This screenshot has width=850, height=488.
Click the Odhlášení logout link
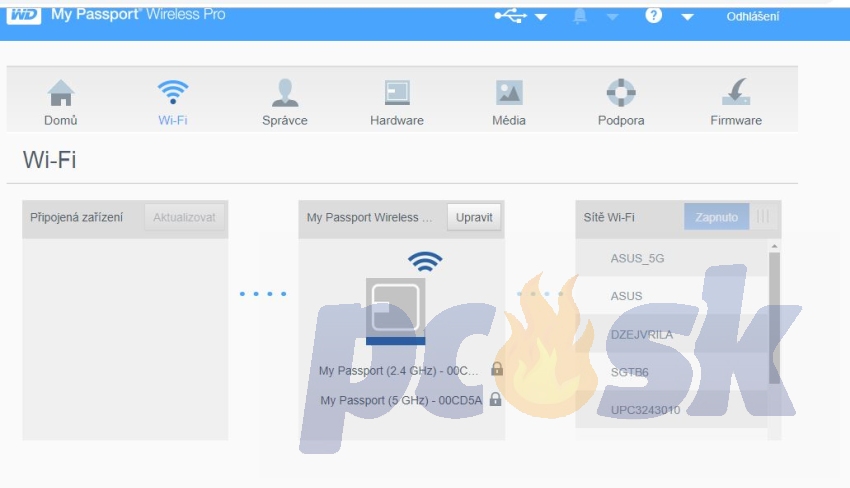point(752,17)
